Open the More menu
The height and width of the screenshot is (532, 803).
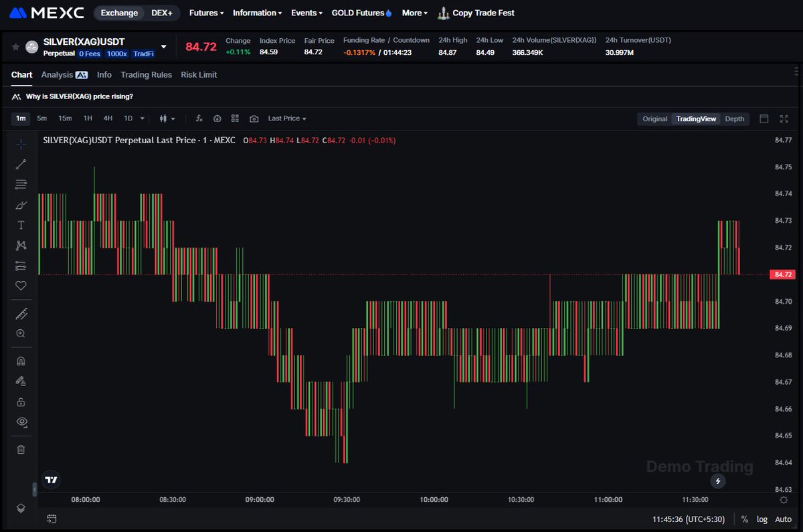tap(415, 13)
